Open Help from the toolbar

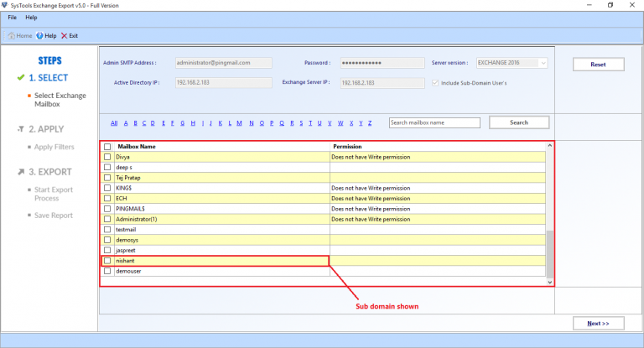tap(46, 36)
